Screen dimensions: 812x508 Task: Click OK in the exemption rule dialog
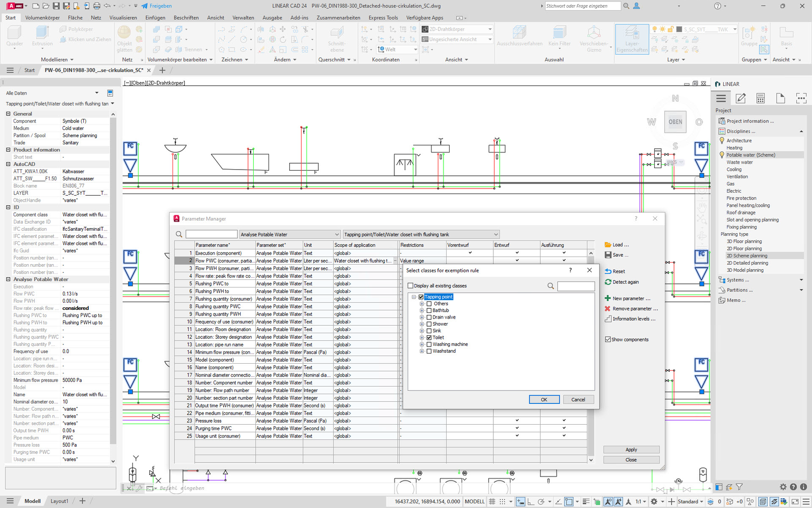[544, 399]
